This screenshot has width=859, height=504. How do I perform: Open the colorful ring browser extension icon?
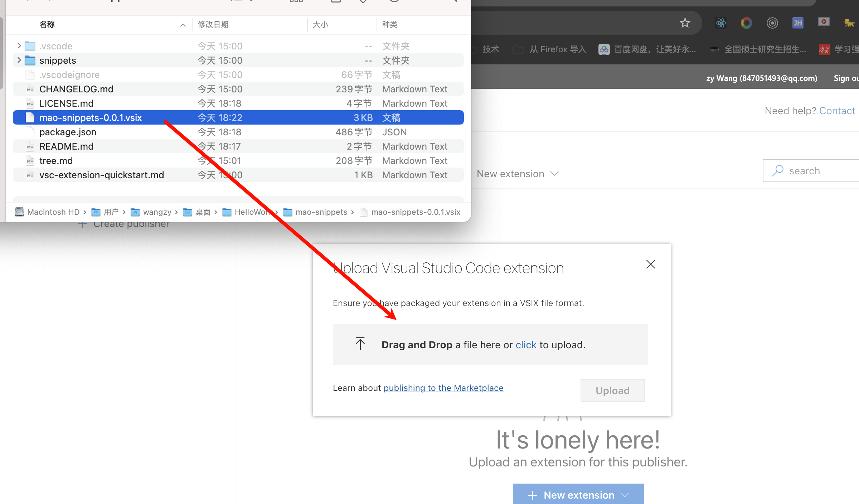click(746, 23)
